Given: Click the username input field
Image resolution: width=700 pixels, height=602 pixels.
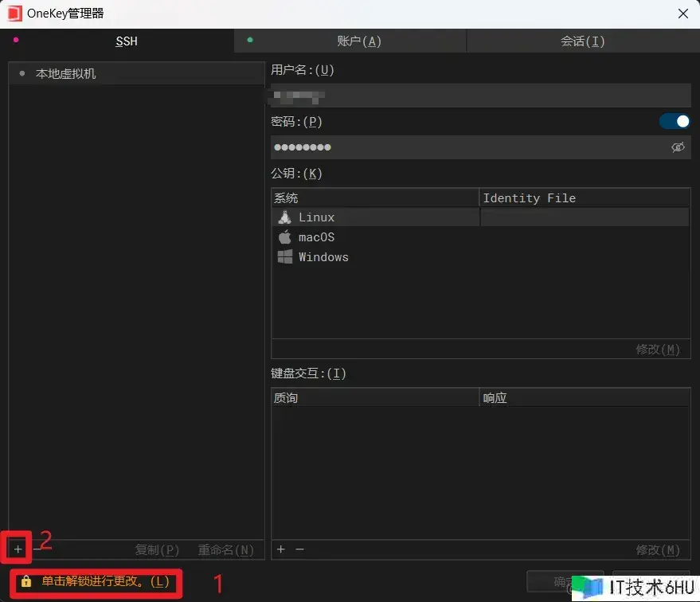Looking at the screenshot, I should [x=480, y=96].
